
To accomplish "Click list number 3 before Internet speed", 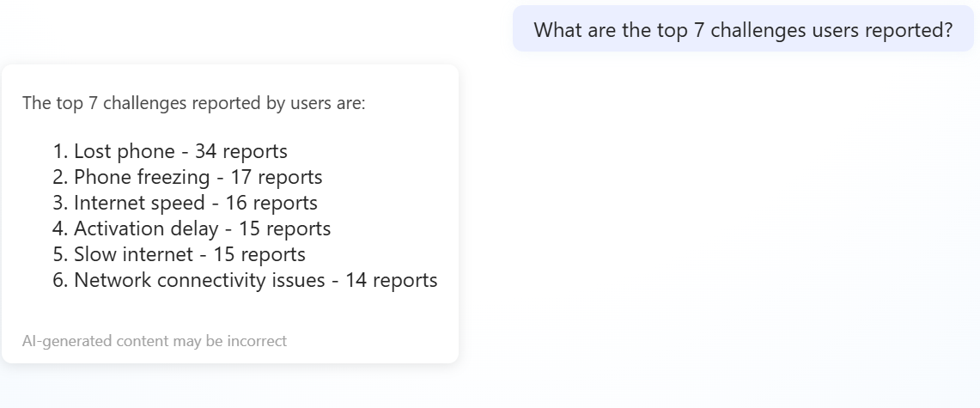I will (x=59, y=203).
